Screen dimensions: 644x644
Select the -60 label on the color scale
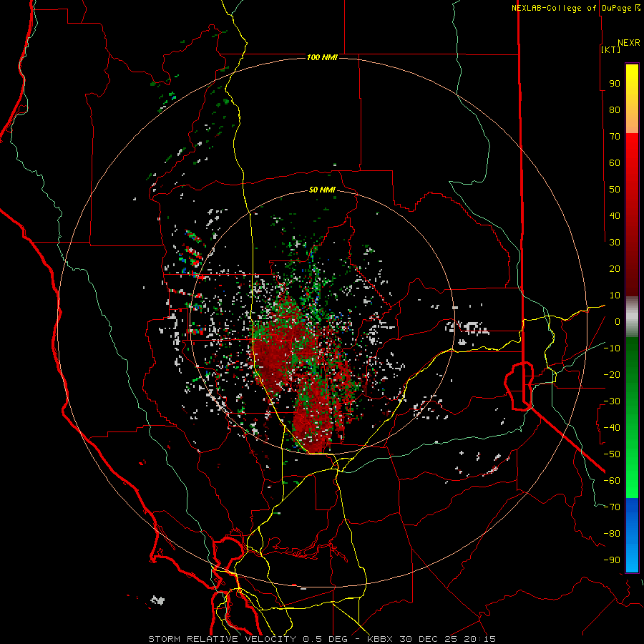click(x=612, y=481)
